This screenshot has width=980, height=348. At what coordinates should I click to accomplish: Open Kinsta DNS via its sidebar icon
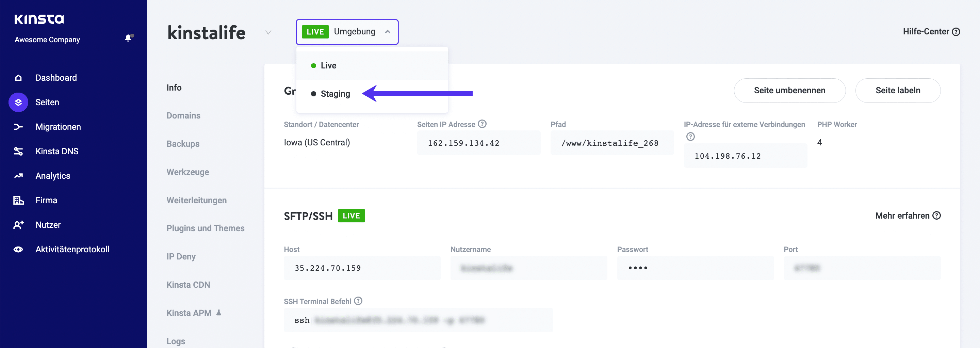tap(18, 151)
